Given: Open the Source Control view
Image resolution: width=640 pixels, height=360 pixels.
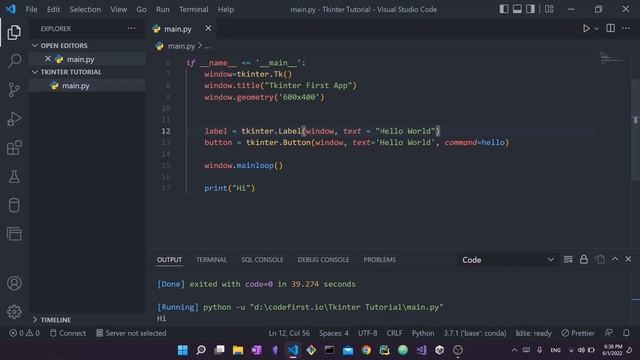Looking at the screenshot, I should pos(14,90).
